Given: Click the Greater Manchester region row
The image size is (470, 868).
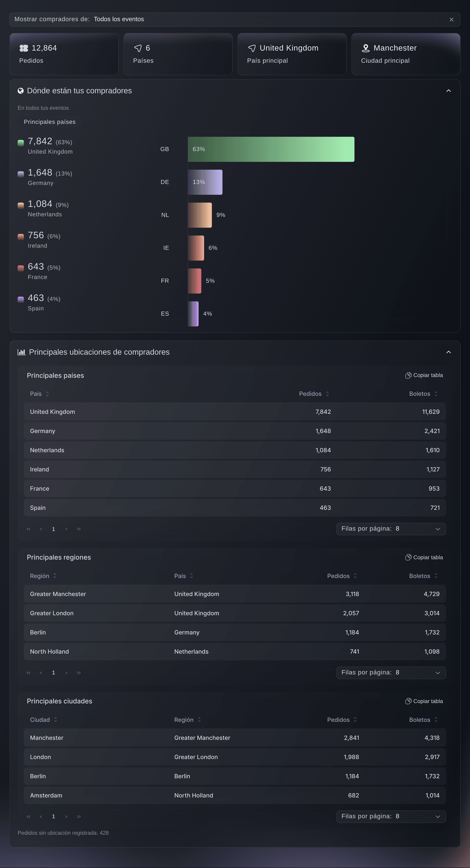Looking at the screenshot, I should 235,594.
